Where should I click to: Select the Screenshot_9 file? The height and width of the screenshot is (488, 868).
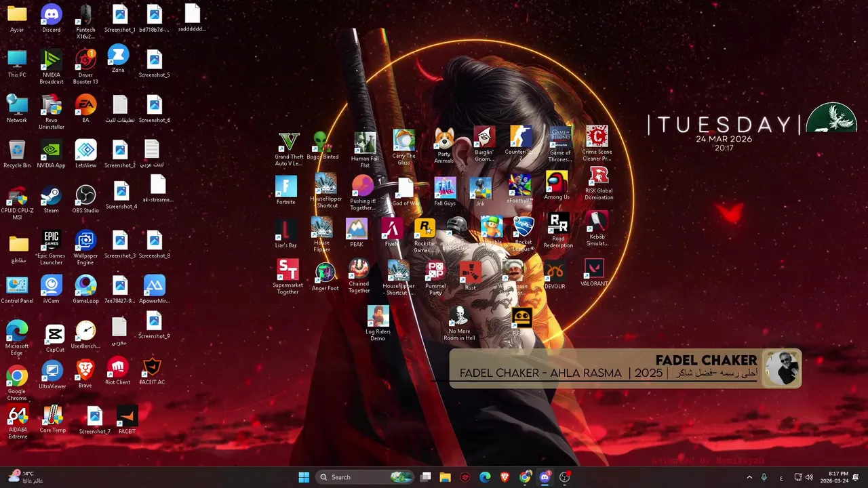(x=154, y=325)
